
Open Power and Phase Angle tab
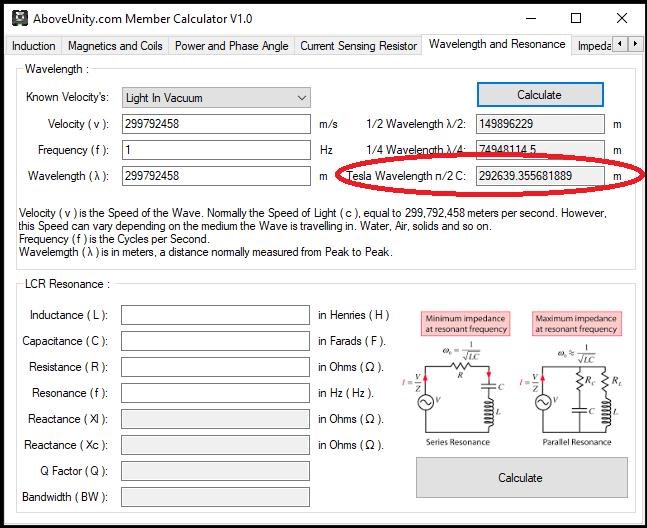pyautogui.click(x=231, y=46)
